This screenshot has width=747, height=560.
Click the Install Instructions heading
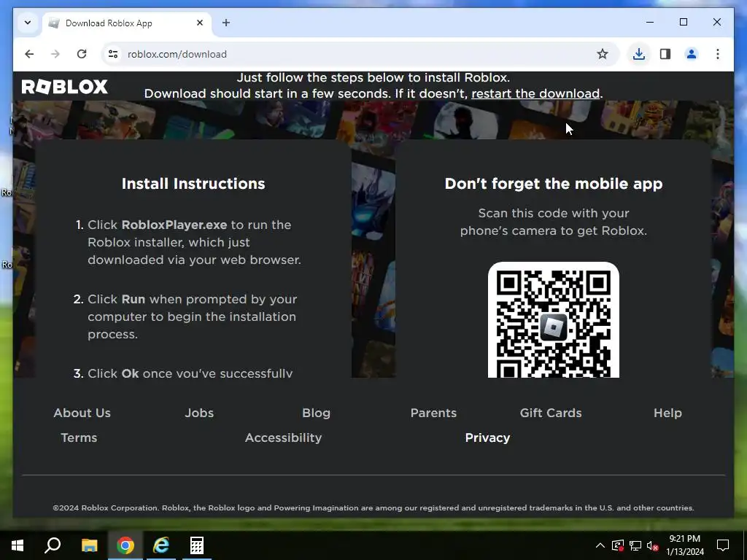pos(193,183)
